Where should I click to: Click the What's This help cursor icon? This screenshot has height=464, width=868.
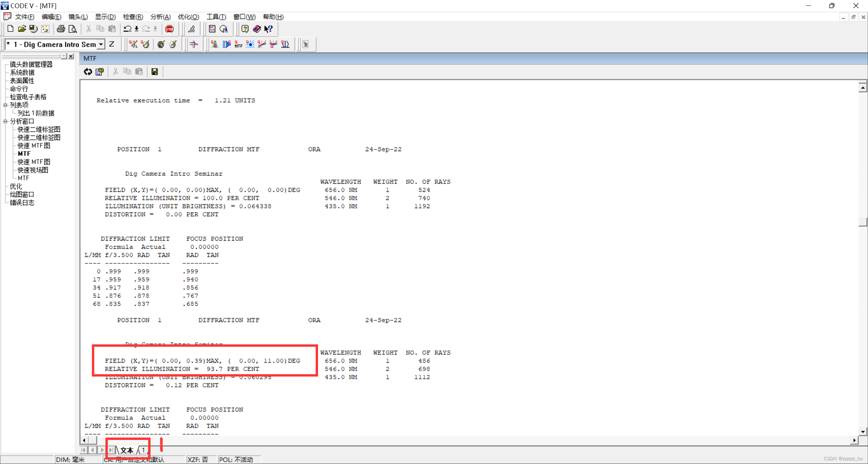268,29
